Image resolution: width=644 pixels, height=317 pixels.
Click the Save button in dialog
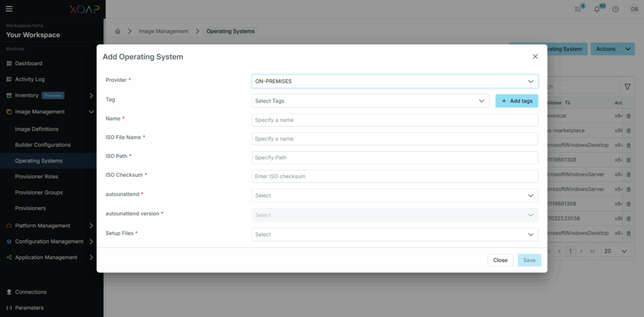(530, 260)
